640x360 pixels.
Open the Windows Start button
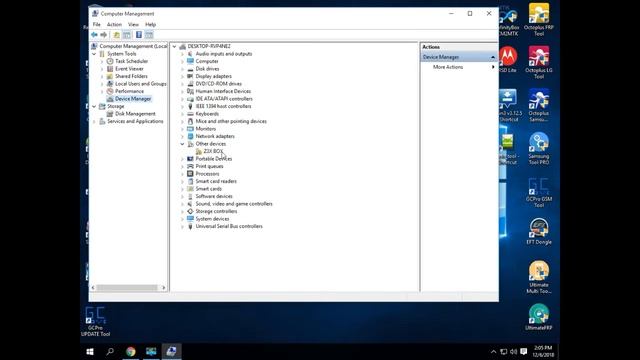pos(90,351)
